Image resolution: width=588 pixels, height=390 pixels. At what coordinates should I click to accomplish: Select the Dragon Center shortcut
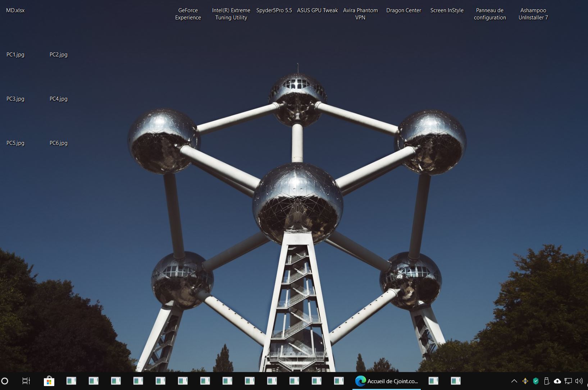coord(404,10)
